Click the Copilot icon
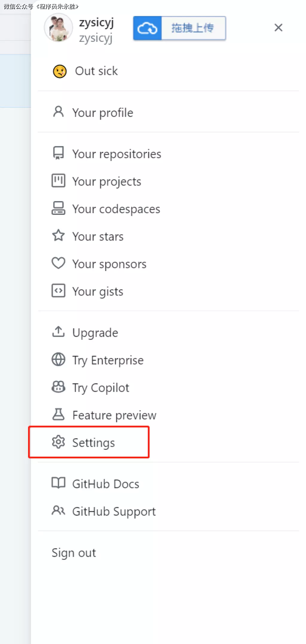The height and width of the screenshot is (644, 306). pyautogui.click(x=58, y=387)
